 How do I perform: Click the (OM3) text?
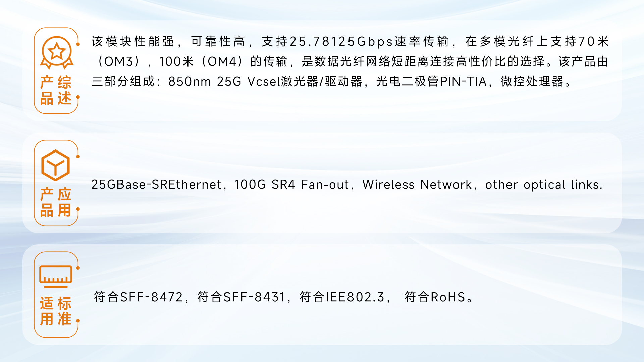119,61
